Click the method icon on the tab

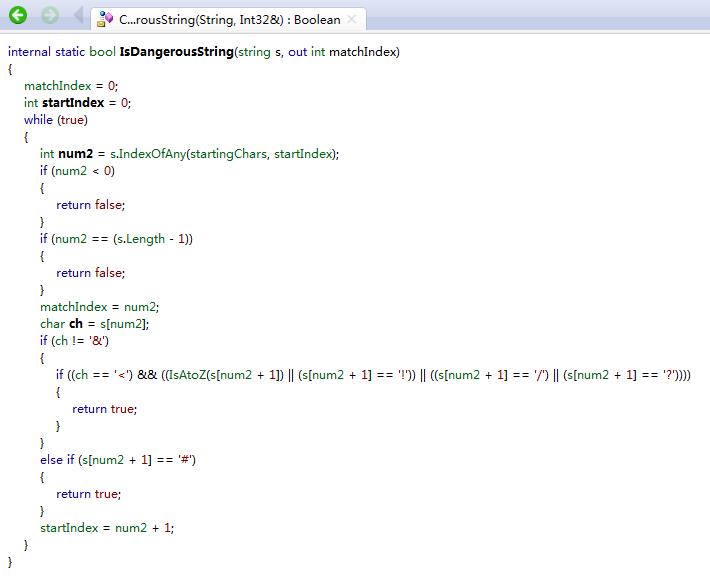(x=105, y=19)
